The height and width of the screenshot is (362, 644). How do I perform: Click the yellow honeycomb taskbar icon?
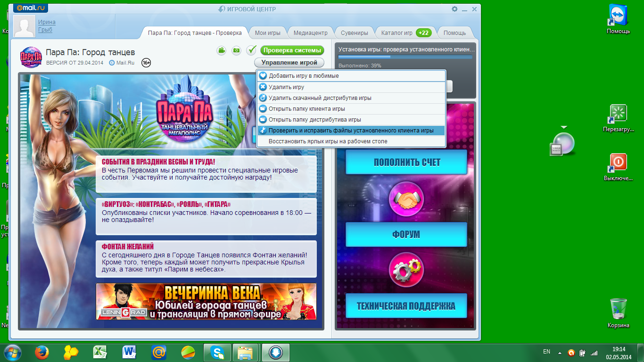tap(71, 353)
